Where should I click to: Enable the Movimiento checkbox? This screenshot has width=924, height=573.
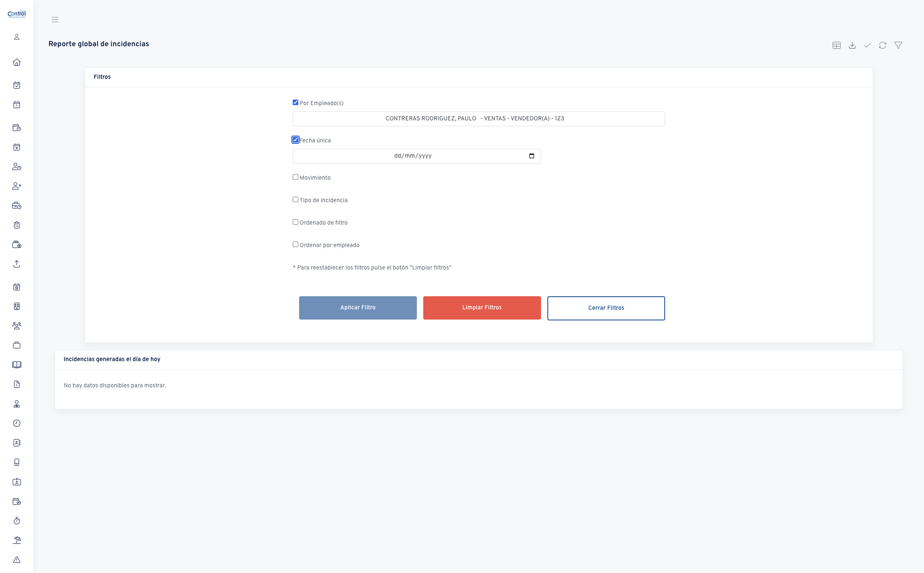tap(296, 177)
